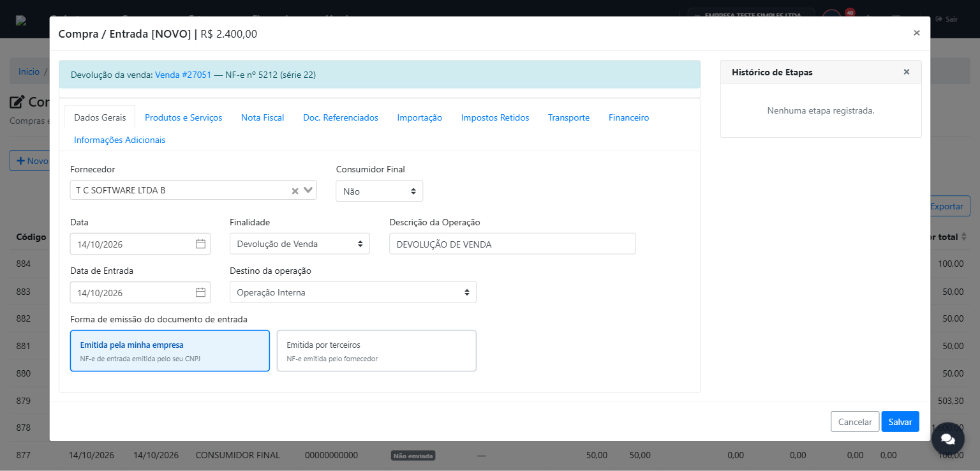The width and height of the screenshot is (980, 471).
Task: Open the calendar picker for Data de Entrada
Action: point(200,292)
